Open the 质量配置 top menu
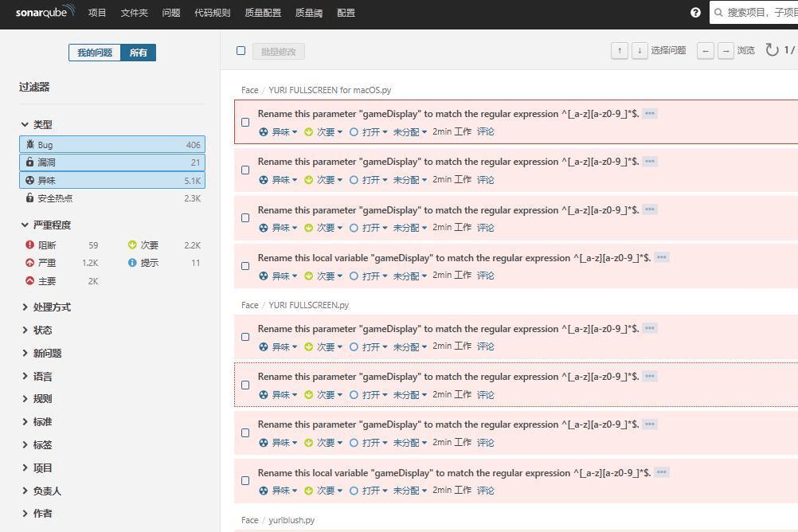Viewport: 798px width, 532px height. [x=263, y=13]
